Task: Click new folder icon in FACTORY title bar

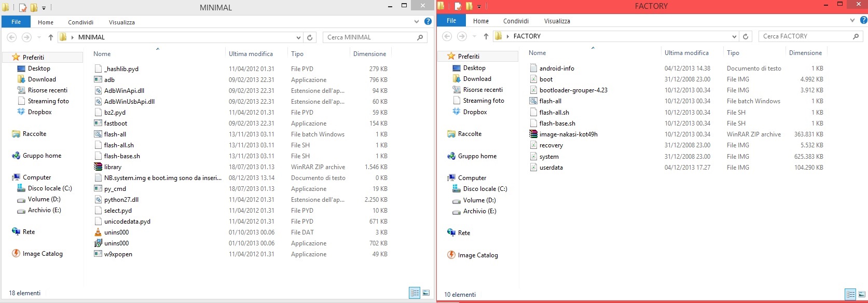Action: point(469,6)
